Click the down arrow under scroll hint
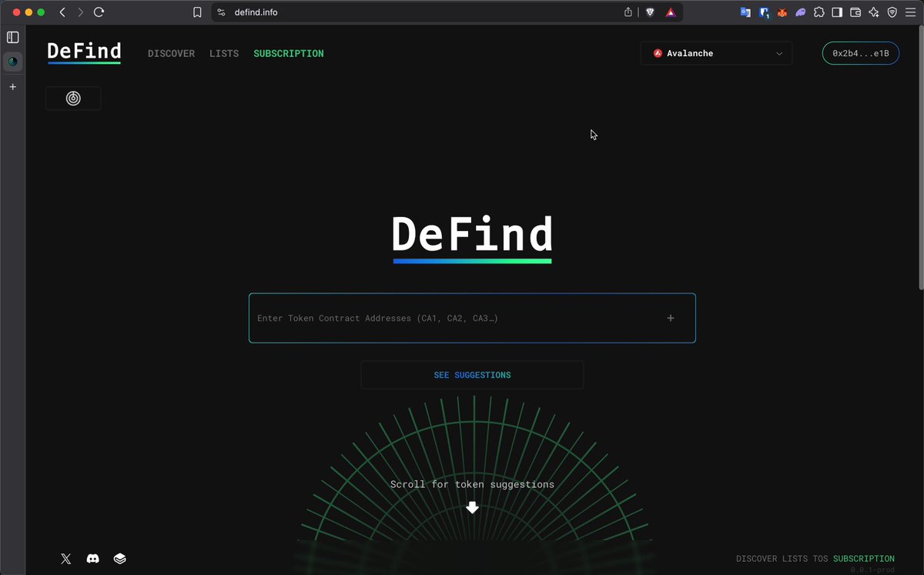Viewport: 924px width, 575px height. (x=472, y=507)
